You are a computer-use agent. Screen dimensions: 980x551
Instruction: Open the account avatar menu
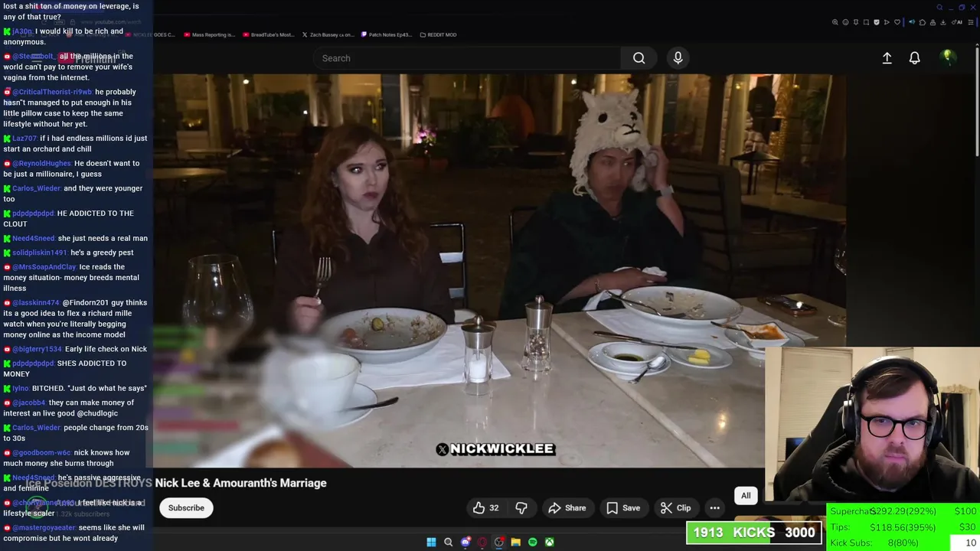948,57
